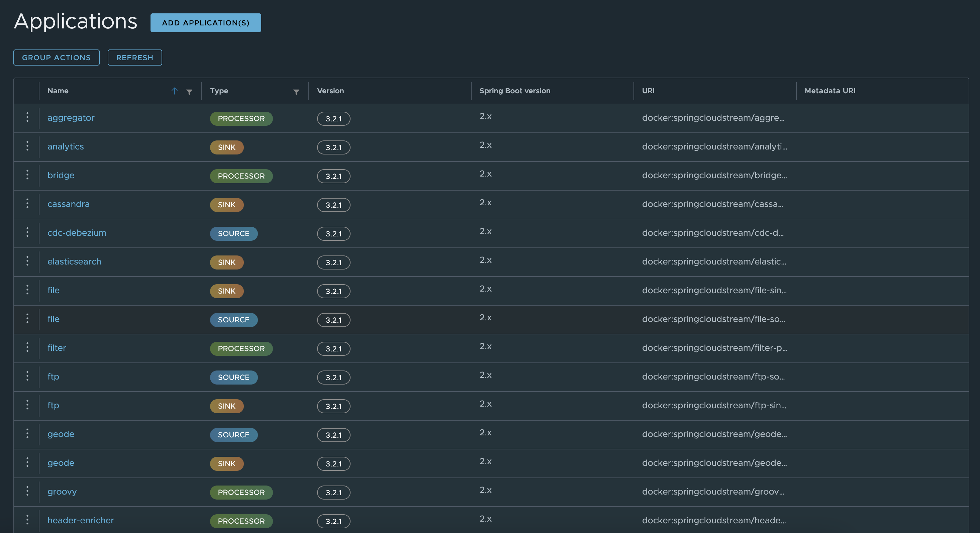The width and height of the screenshot is (980, 533).
Task: Open the actions menu for cdc-debezium row
Action: [x=27, y=232]
